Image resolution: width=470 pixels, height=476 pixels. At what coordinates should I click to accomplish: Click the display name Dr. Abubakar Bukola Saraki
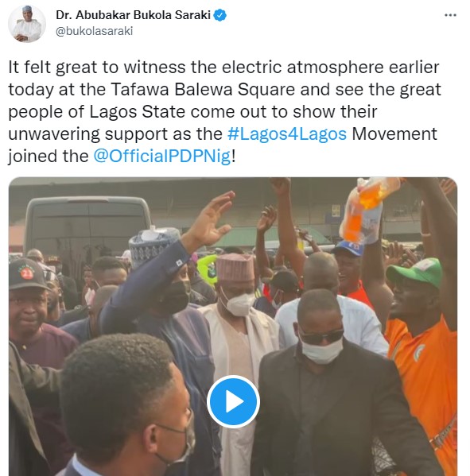[133, 15]
